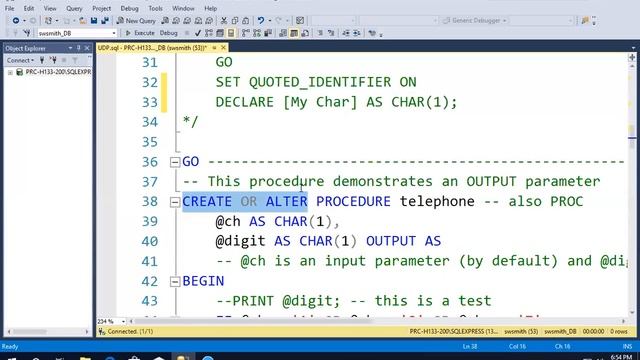Click Disconnect plug icon in Object Explorer
The width and height of the screenshot is (640, 360).
[x=53, y=60]
